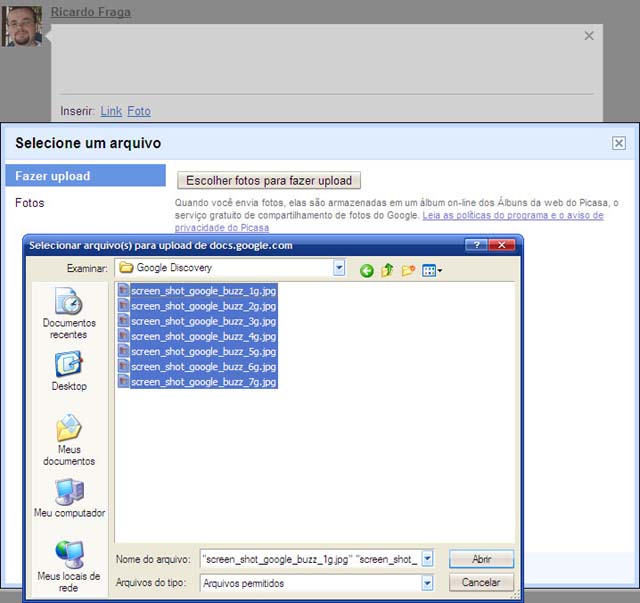Open Meu computador shortcut
The image size is (640, 603).
69,498
